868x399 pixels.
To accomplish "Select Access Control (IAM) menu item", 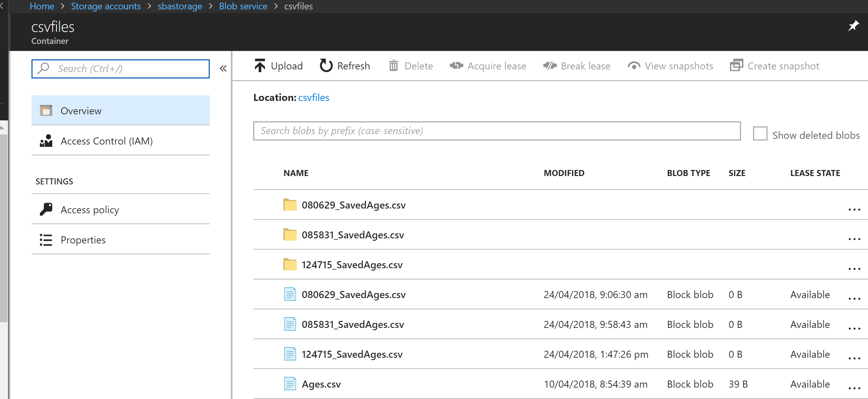I will pos(120,140).
